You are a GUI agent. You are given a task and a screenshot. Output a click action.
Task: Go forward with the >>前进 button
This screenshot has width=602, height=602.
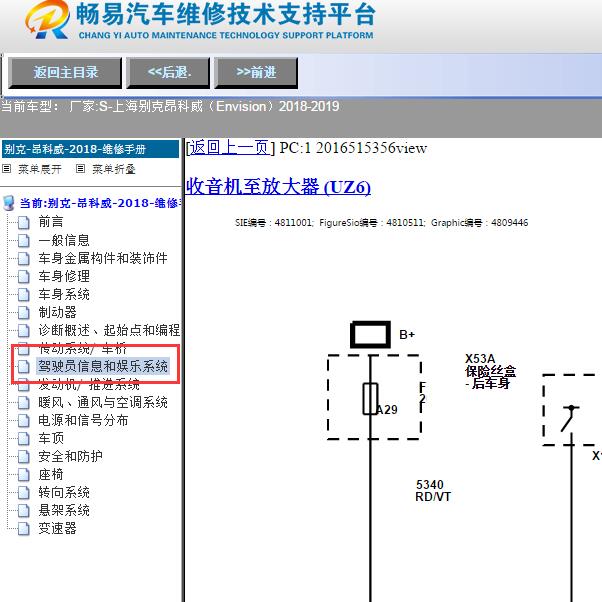[256, 73]
